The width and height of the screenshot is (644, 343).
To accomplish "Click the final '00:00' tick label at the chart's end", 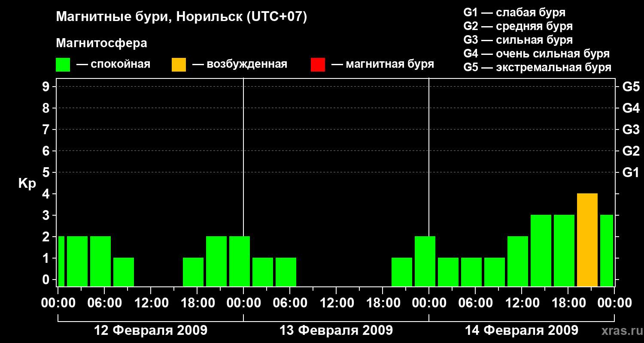I will 614,303.
